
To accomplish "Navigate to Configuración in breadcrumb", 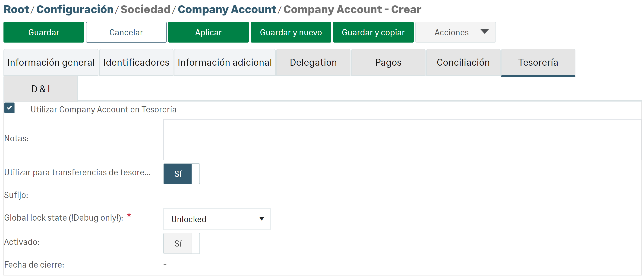I will tap(75, 9).
